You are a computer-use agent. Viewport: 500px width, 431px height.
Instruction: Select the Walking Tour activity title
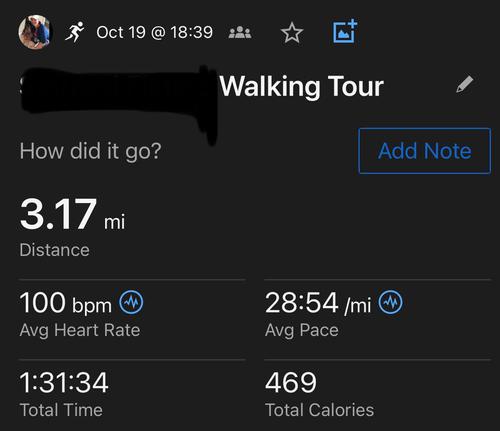coord(302,87)
